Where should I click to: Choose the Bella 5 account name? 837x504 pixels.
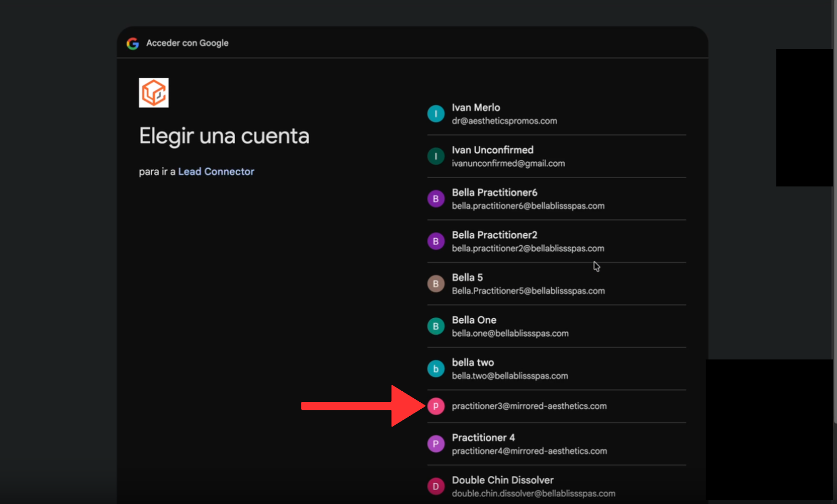pos(467,278)
